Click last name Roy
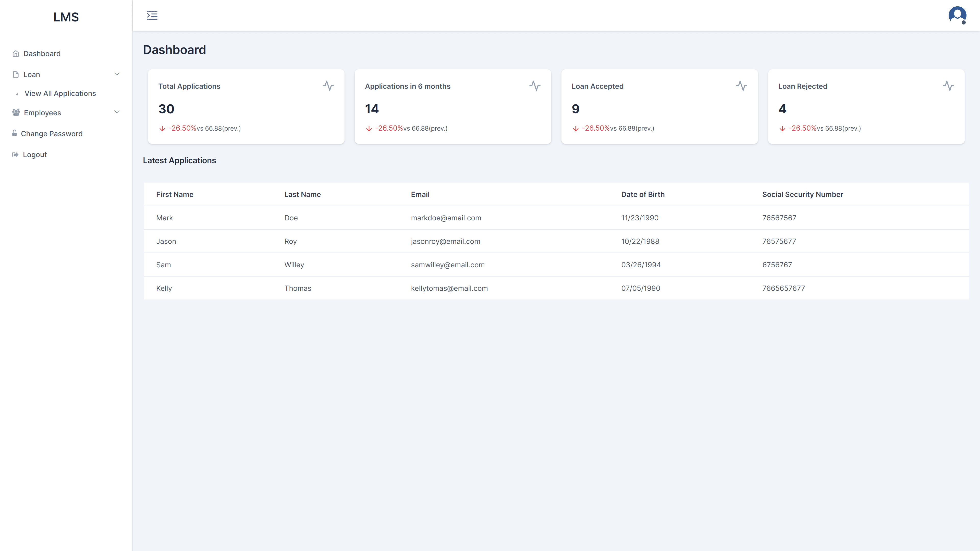Viewport: 980px width, 551px height. [x=291, y=242]
